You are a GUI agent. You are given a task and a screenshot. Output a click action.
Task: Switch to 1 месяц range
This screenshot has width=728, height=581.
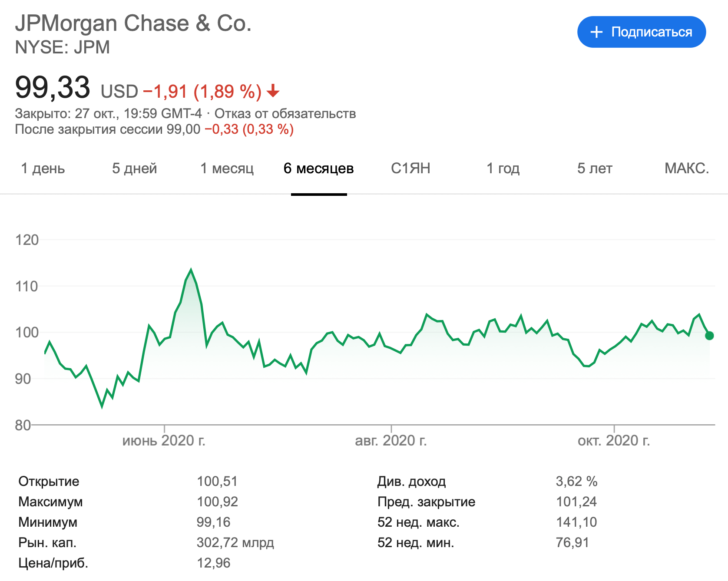[227, 168]
